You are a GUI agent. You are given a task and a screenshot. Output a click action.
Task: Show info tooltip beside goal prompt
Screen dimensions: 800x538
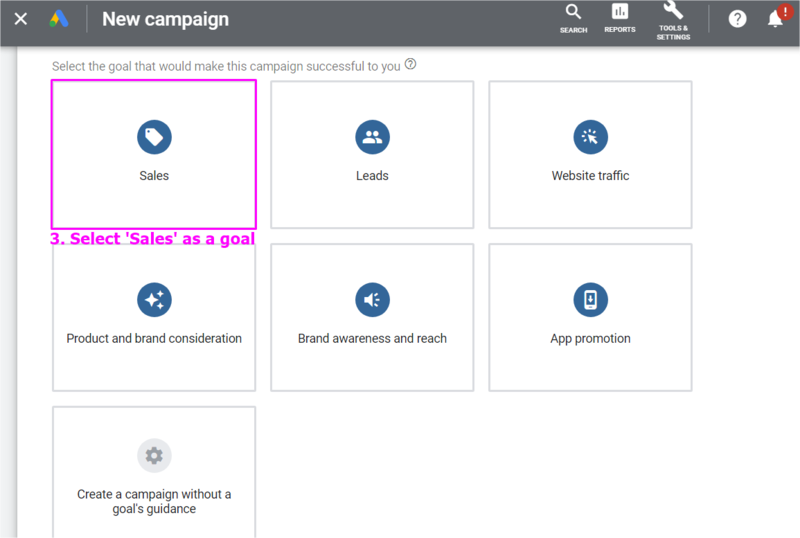(410, 65)
